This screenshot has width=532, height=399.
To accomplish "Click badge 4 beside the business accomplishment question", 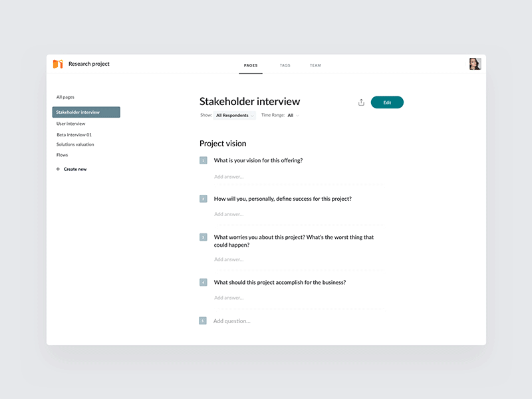I will click(x=203, y=282).
